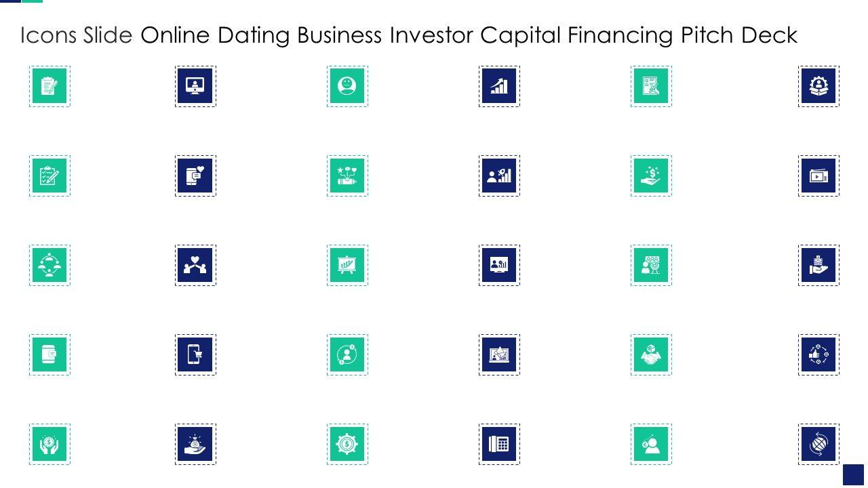This screenshot has height=488, width=868.
Task: Click the mobile shopping cart icon
Action: (x=195, y=354)
